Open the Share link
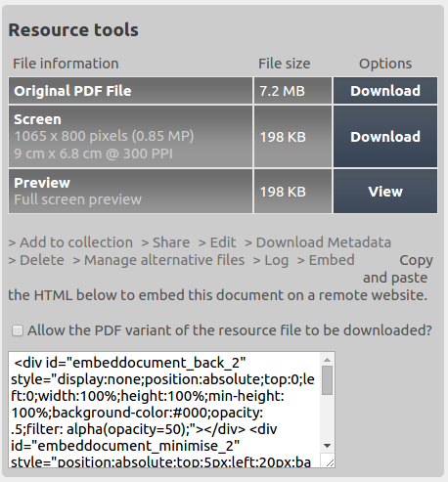Viewport: 448px width, 482px height. point(165,242)
